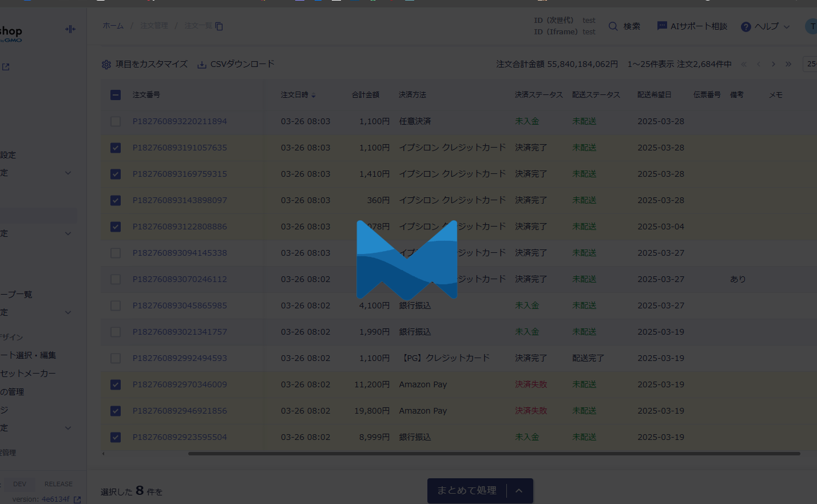
Task: Click the 決済ステータス column header
Action: (x=539, y=95)
